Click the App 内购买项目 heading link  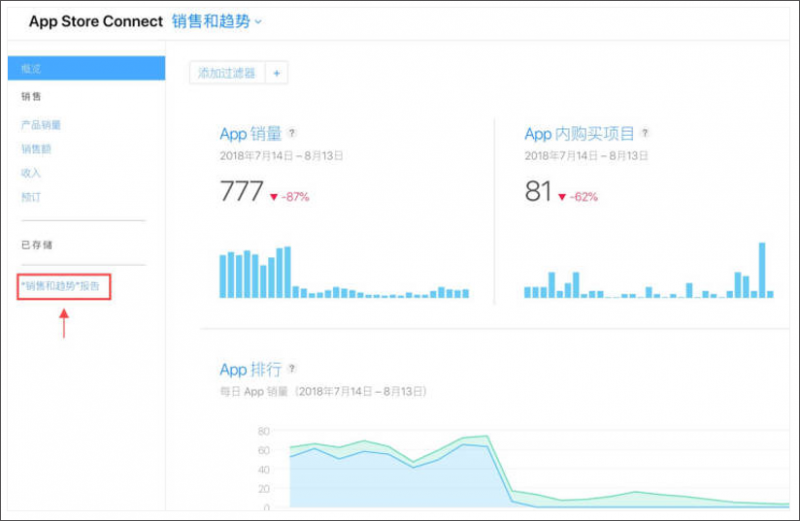(x=579, y=134)
